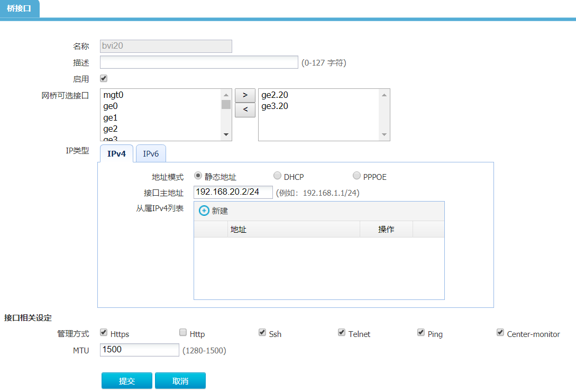Click up arrow of selected interfaces scrollbar
The width and height of the screenshot is (576, 392).
click(x=384, y=95)
